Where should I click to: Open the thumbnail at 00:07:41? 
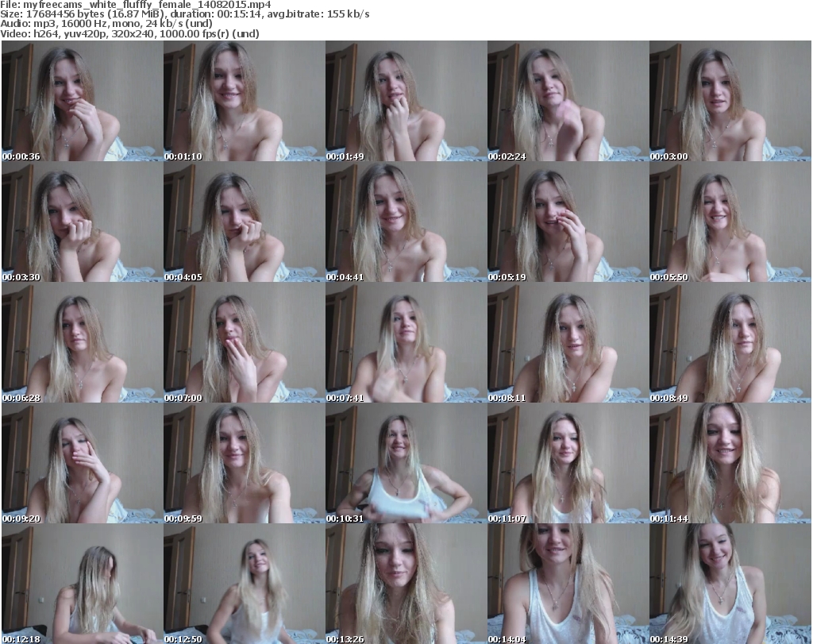click(x=406, y=343)
